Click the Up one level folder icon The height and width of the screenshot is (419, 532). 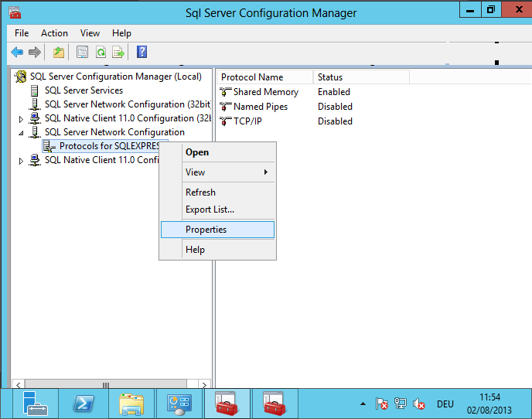pyautogui.click(x=59, y=52)
